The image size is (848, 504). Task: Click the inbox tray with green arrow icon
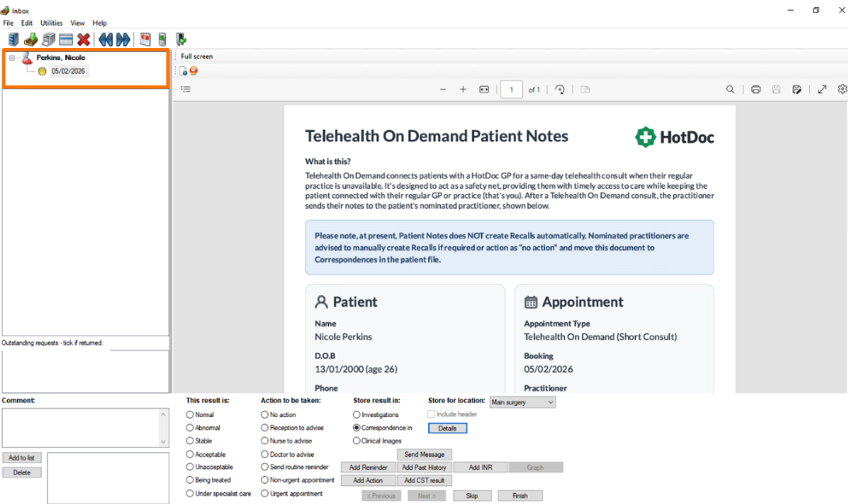click(31, 40)
